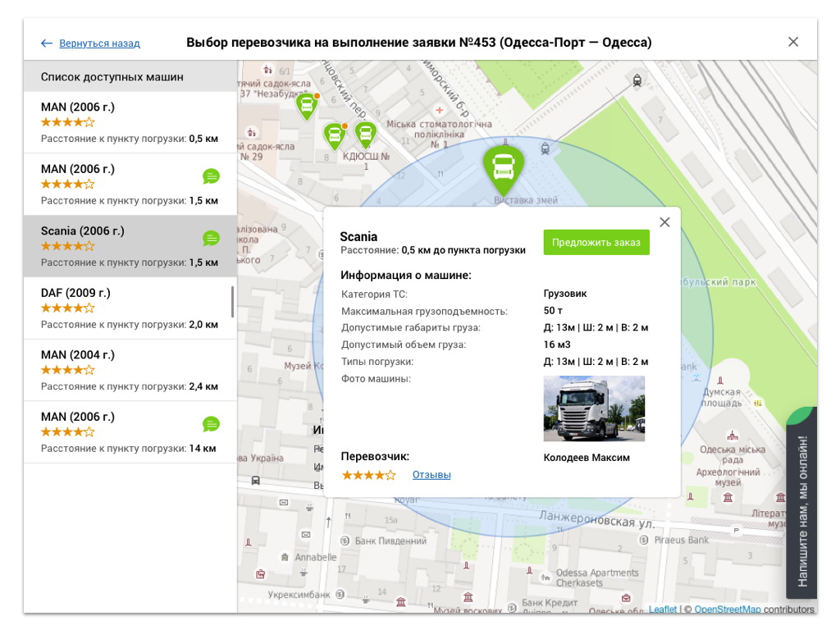Close the Scania info popup
Screen dimensions: 840x630
[664, 222]
